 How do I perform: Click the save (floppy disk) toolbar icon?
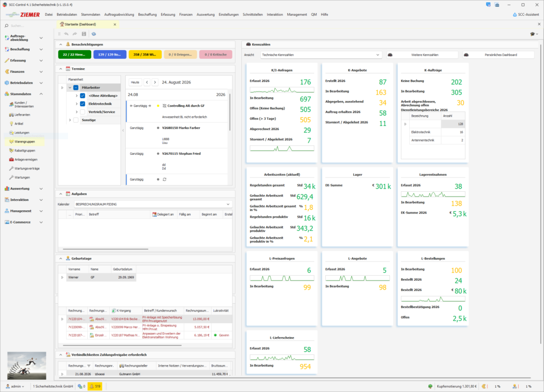tap(84, 34)
